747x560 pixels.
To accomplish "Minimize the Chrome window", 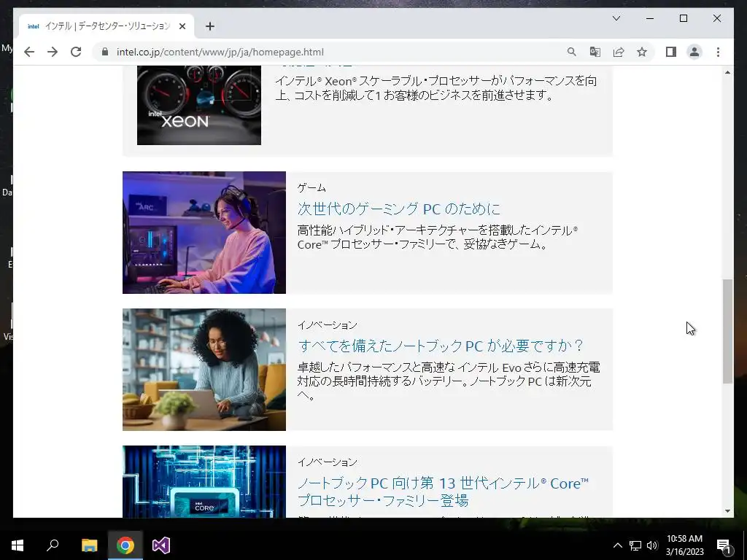I will point(650,18).
